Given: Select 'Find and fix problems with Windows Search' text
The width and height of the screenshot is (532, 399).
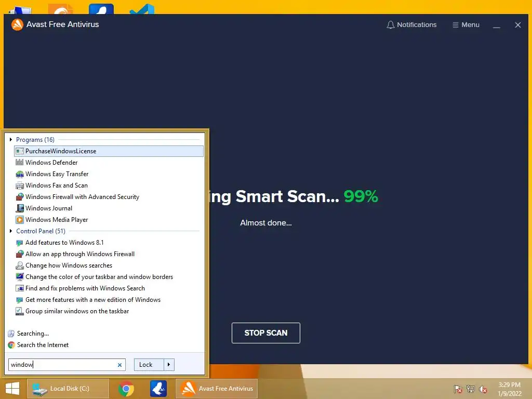Looking at the screenshot, I should click(85, 288).
